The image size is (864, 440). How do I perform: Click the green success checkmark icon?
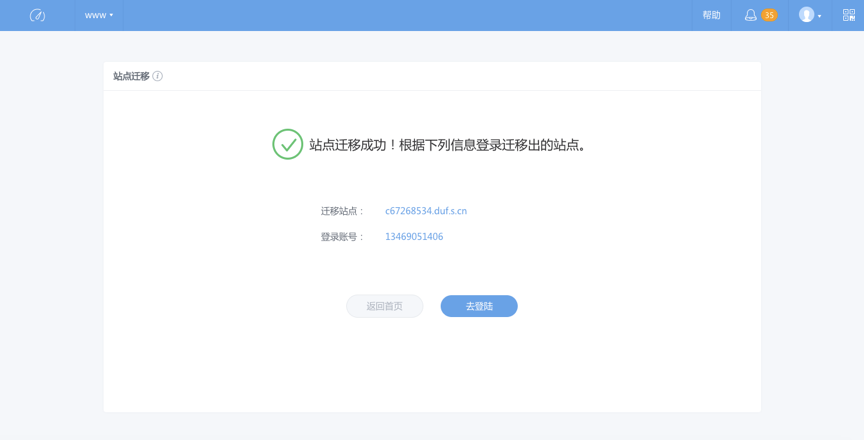(x=288, y=144)
